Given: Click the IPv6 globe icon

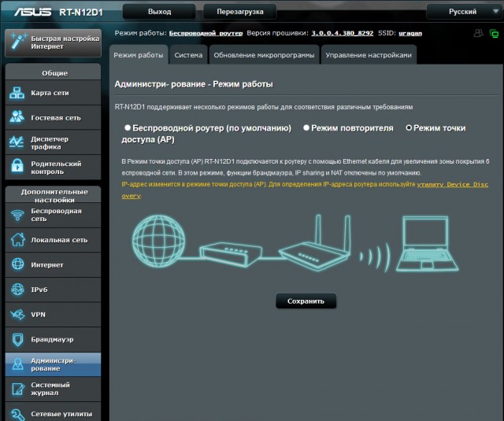Looking at the screenshot, I should [17, 290].
